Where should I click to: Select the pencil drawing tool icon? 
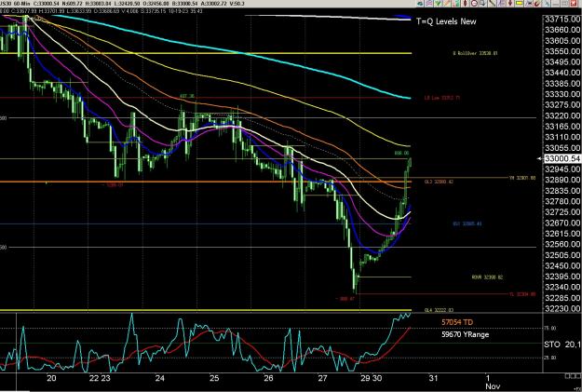point(447,4)
